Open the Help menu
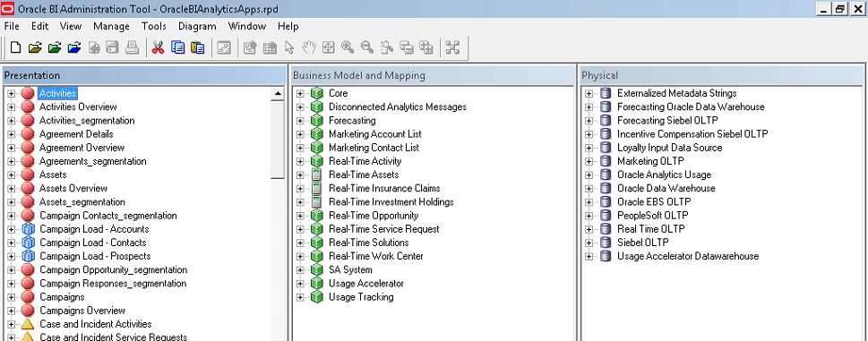 pos(288,26)
